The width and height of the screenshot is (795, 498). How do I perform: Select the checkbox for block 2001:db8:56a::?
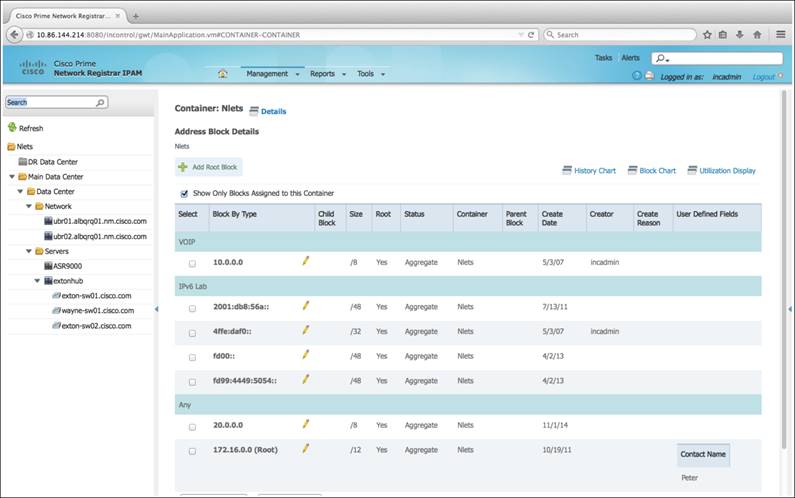[192, 308]
